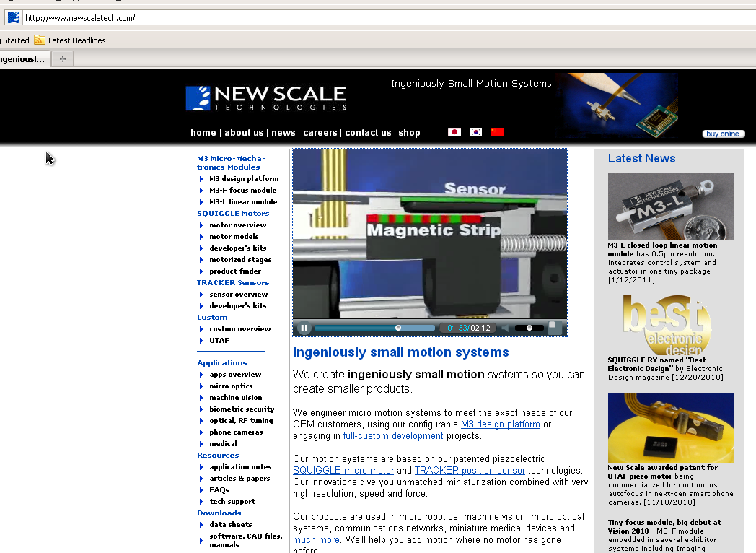Open machine vision applications page

pos(236,398)
